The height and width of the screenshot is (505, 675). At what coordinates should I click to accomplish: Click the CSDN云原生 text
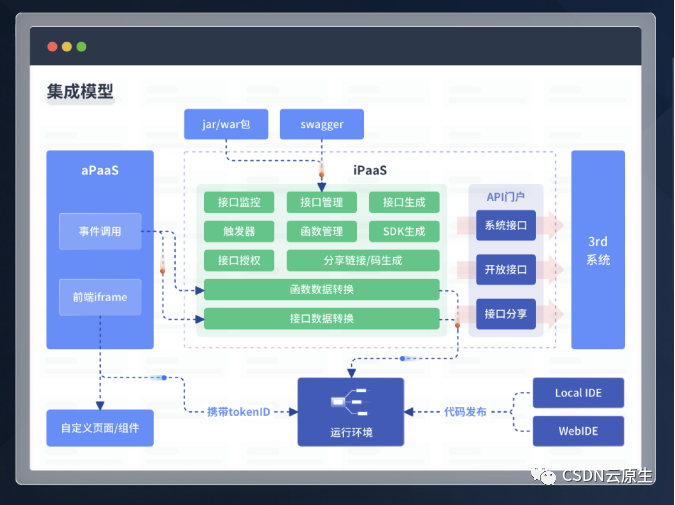[x=607, y=476]
